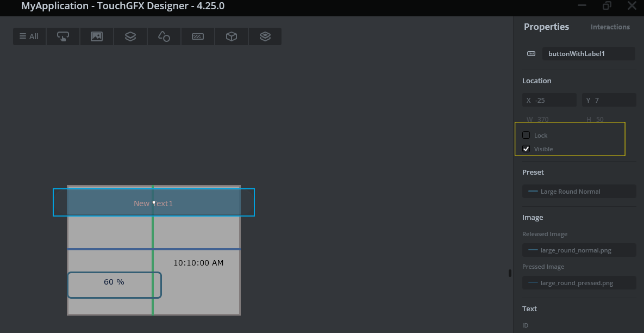The height and width of the screenshot is (333, 644).
Task: Select the Progress Indicators category icon
Action: (197, 36)
